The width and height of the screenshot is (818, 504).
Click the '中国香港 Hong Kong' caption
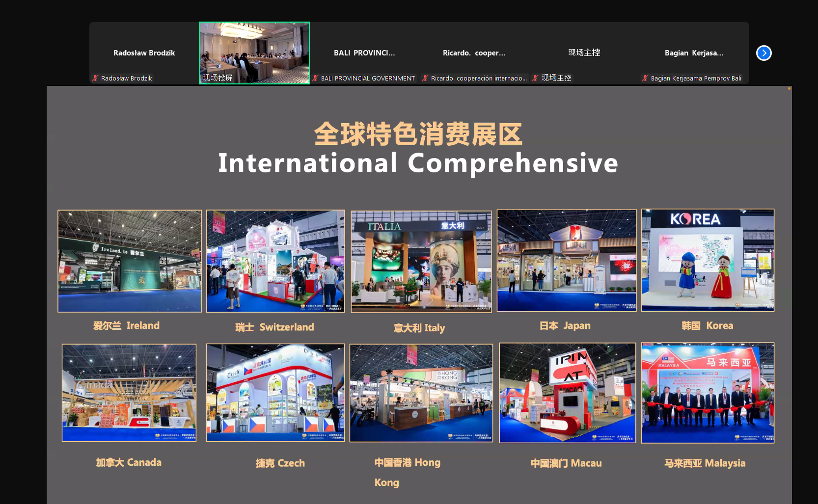[408, 472]
